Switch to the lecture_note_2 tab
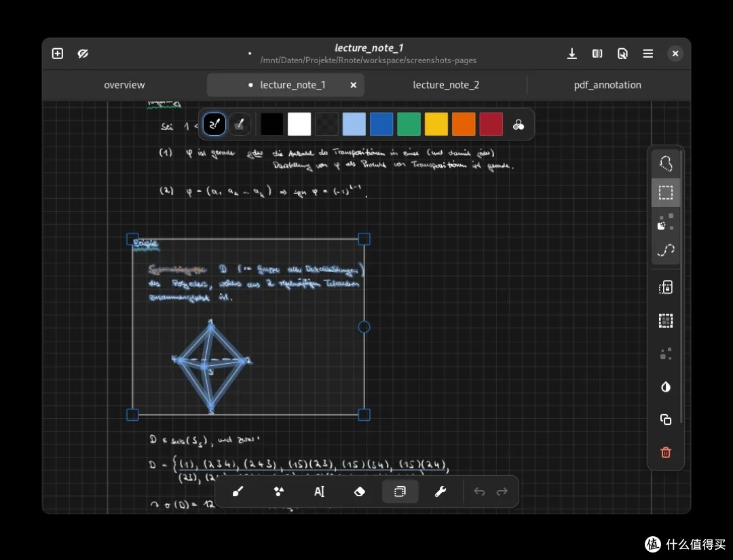Image resolution: width=733 pixels, height=560 pixels. 446,85
